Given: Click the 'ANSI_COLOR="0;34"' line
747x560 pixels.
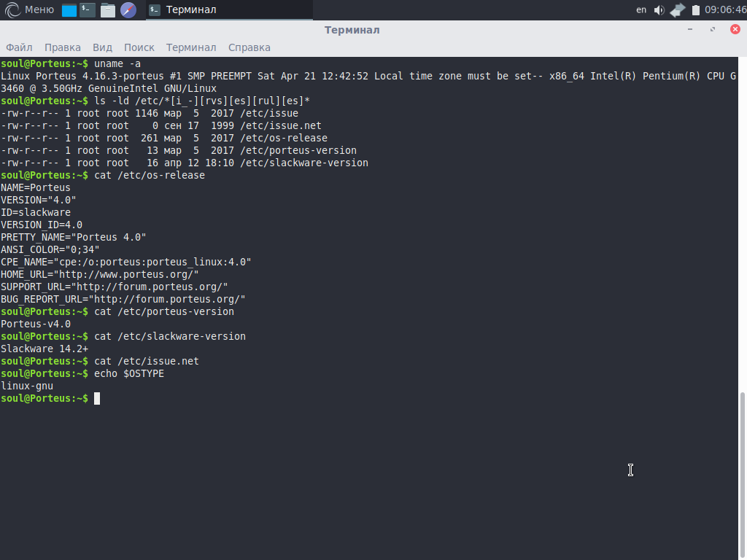Looking at the screenshot, I should [x=50, y=249].
